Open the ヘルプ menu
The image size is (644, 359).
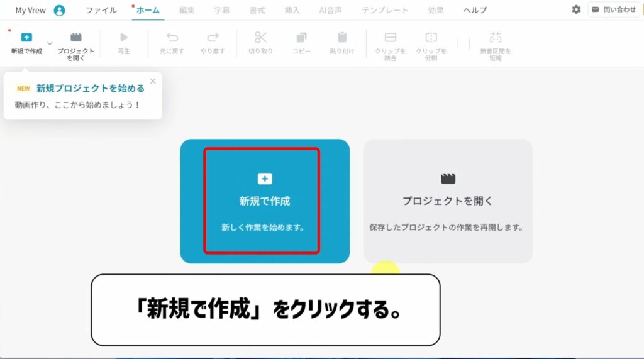point(475,10)
